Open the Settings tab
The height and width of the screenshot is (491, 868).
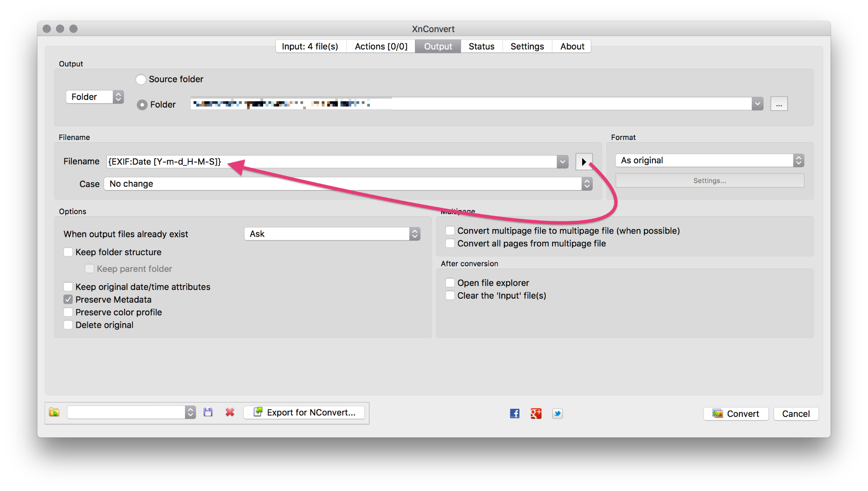click(527, 46)
